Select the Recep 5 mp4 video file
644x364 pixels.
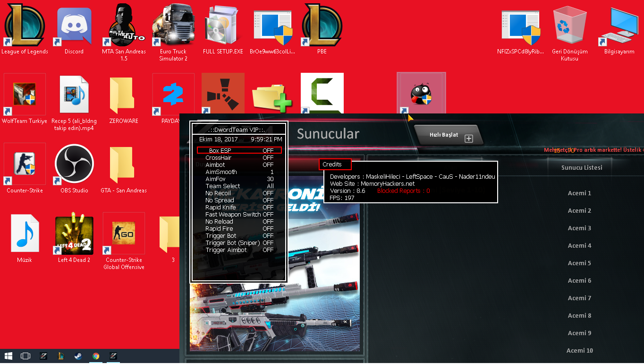(x=74, y=103)
